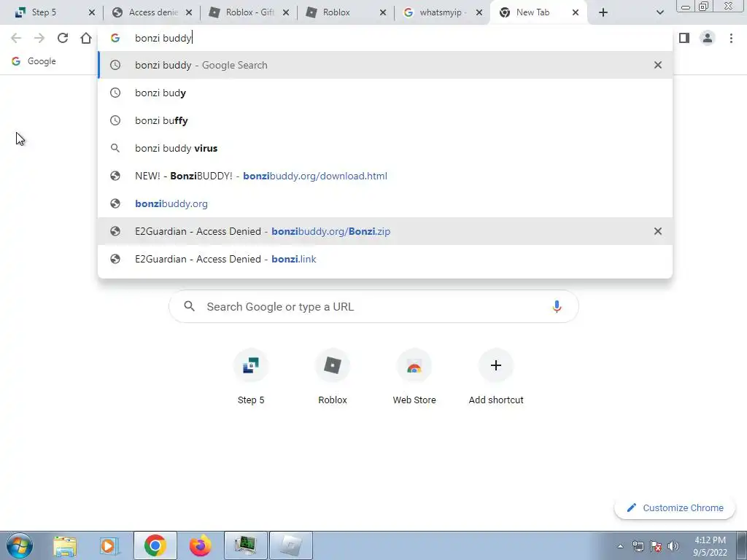This screenshot has width=747, height=560.
Task: Open the Google bookmark
Action: (x=34, y=61)
